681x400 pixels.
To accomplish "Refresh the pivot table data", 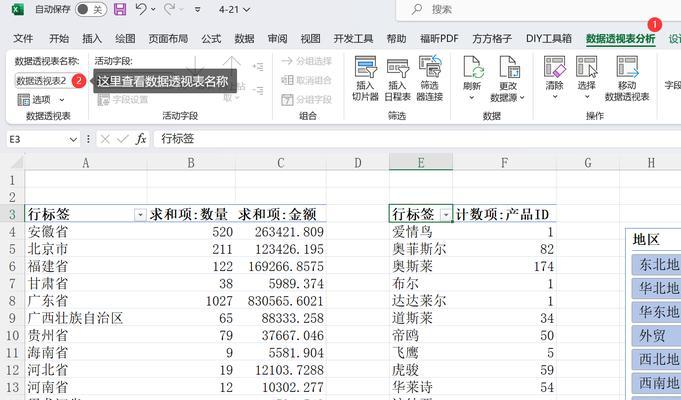I will pyautogui.click(x=472, y=72).
